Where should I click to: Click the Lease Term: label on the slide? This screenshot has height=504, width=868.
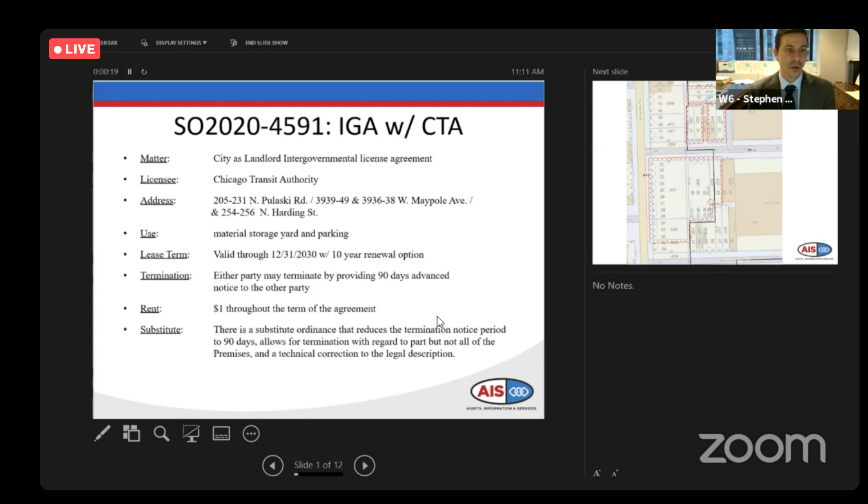(165, 254)
